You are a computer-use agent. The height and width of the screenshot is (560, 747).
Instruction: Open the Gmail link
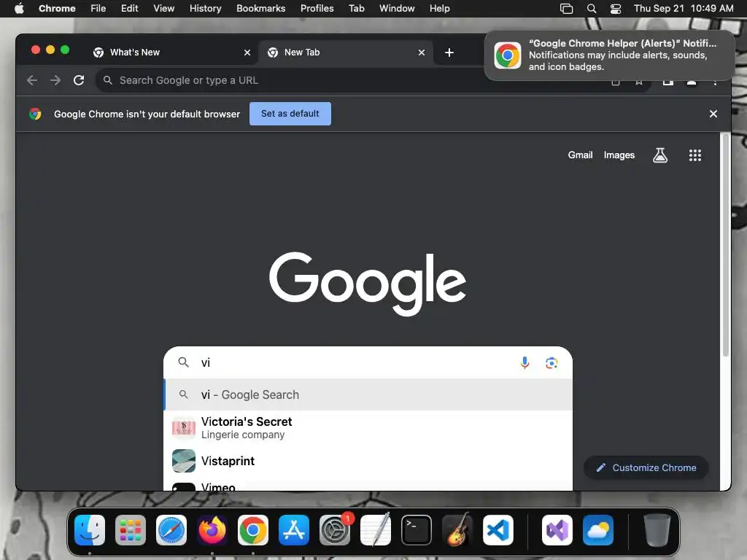pyautogui.click(x=580, y=155)
